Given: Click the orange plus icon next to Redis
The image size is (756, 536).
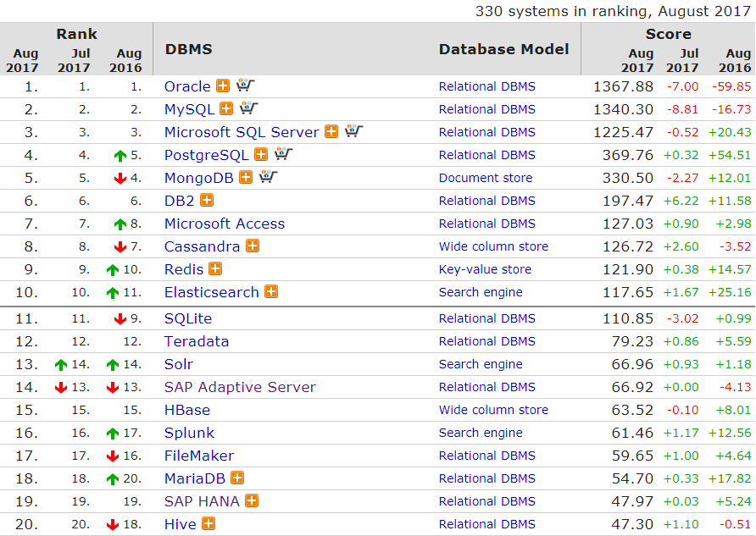Looking at the screenshot, I should (x=215, y=268).
